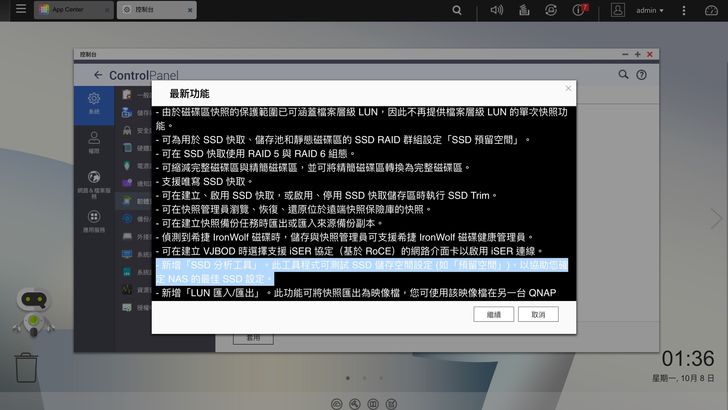Viewport: 728px width, 410px height.
Task: Open storage and snapshots icon item
Action: tap(127, 112)
